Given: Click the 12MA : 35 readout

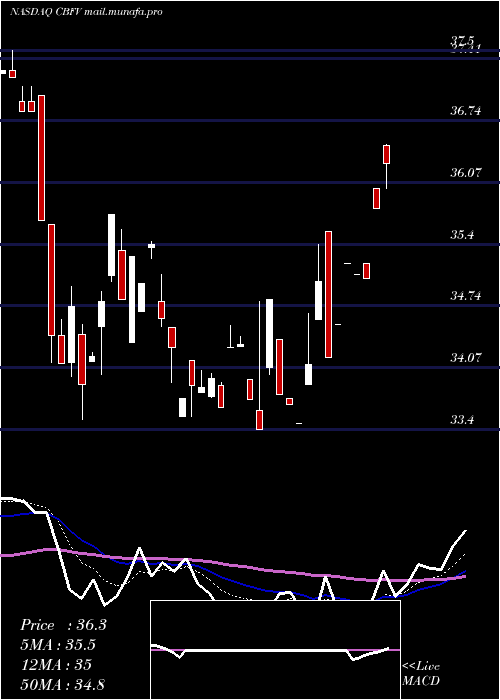Looking at the screenshot, I should [x=56, y=664].
